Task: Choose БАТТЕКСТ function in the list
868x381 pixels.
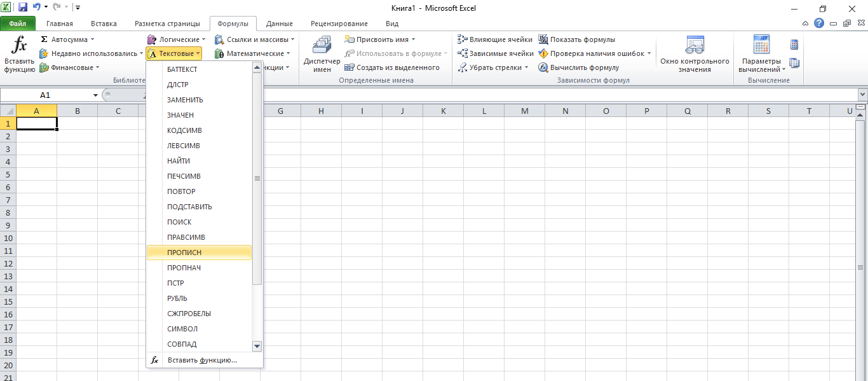Action: click(x=199, y=69)
